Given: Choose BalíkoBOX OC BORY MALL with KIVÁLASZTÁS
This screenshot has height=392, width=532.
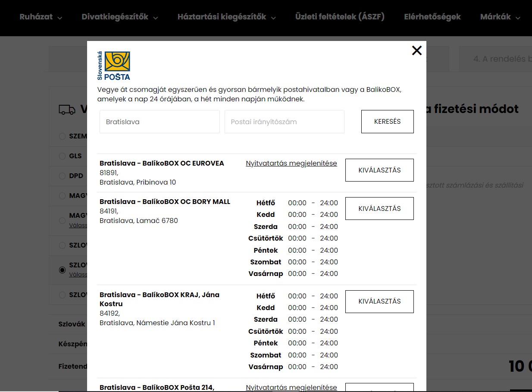Looking at the screenshot, I should point(379,208).
